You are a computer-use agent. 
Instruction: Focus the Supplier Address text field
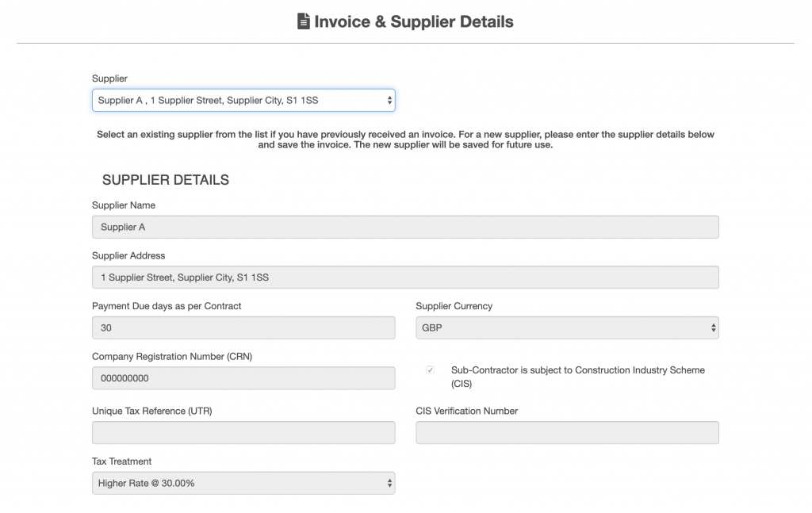(x=405, y=278)
